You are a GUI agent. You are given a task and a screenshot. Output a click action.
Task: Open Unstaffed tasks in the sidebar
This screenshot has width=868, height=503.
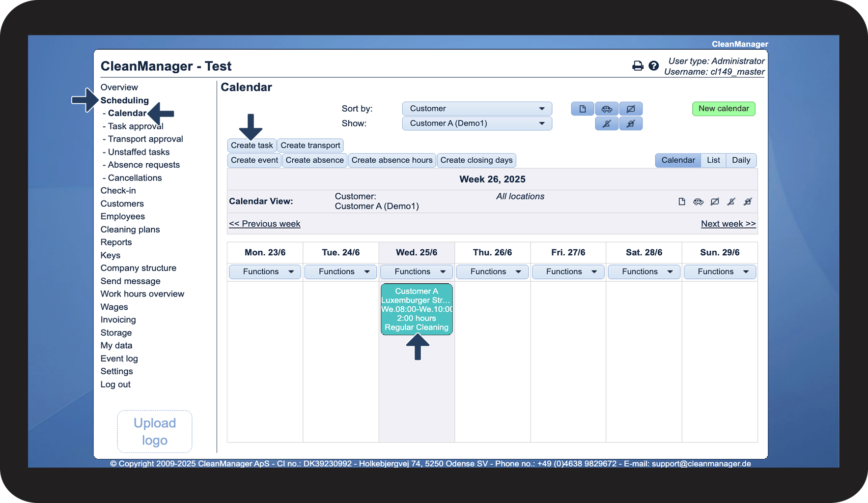click(x=139, y=152)
